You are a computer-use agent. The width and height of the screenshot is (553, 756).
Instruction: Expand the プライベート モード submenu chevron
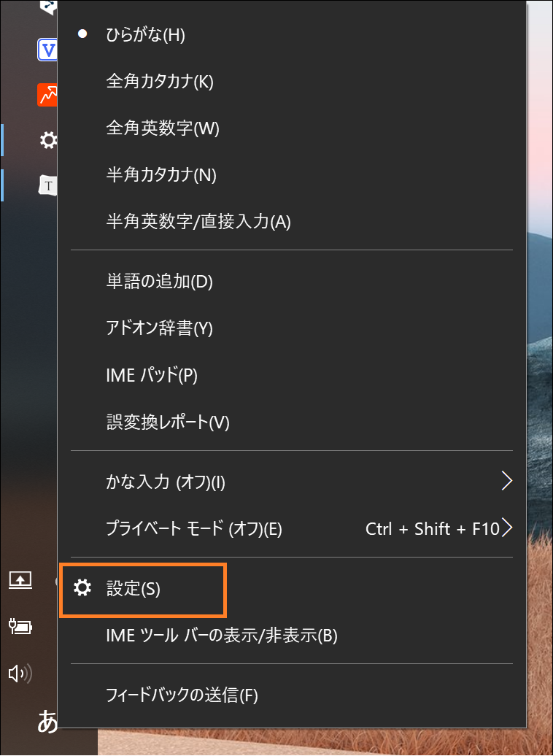coord(506,528)
